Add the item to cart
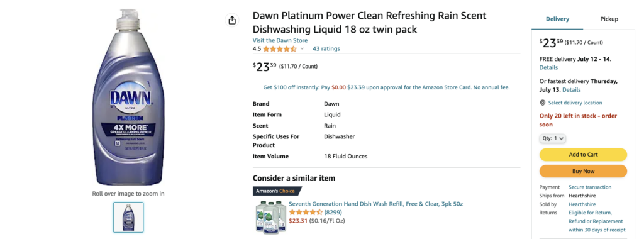 [583, 155]
